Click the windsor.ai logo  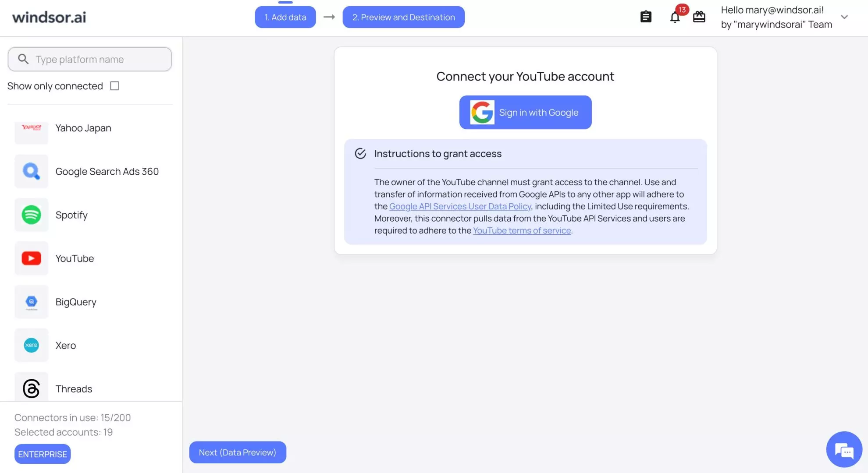point(49,17)
